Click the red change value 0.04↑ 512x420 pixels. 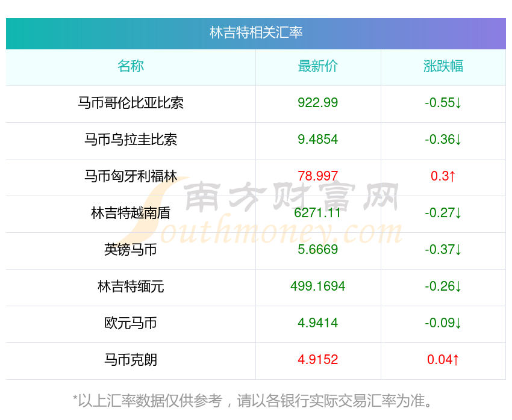click(443, 360)
